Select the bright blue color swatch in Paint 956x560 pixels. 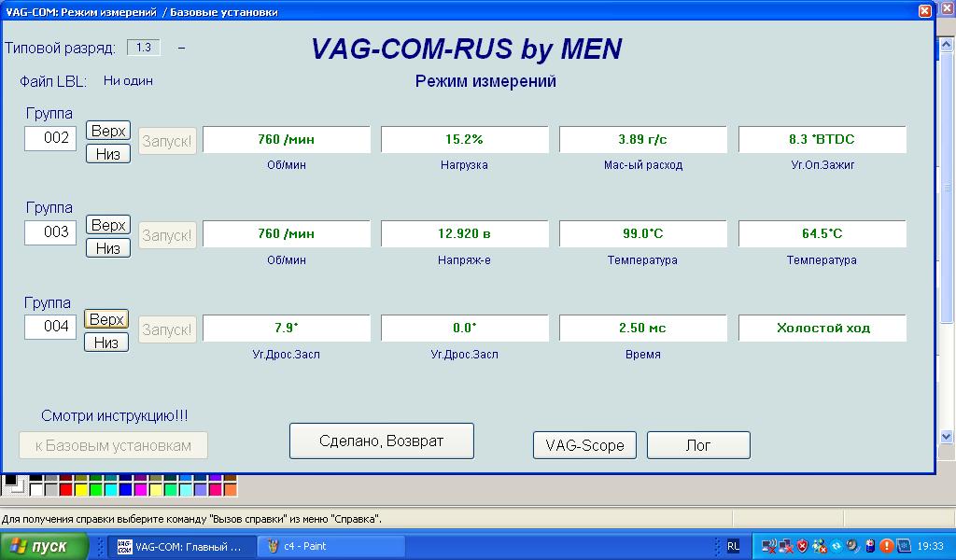tap(126, 489)
